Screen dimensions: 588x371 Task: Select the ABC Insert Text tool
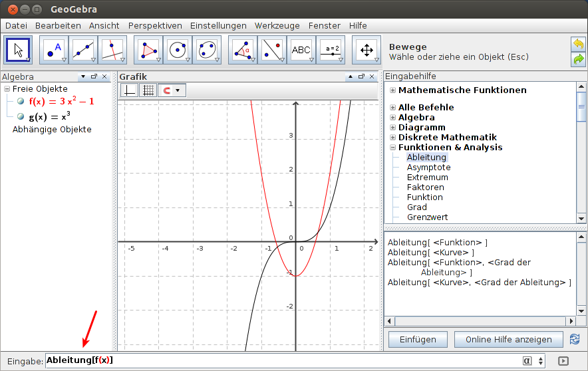301,50
